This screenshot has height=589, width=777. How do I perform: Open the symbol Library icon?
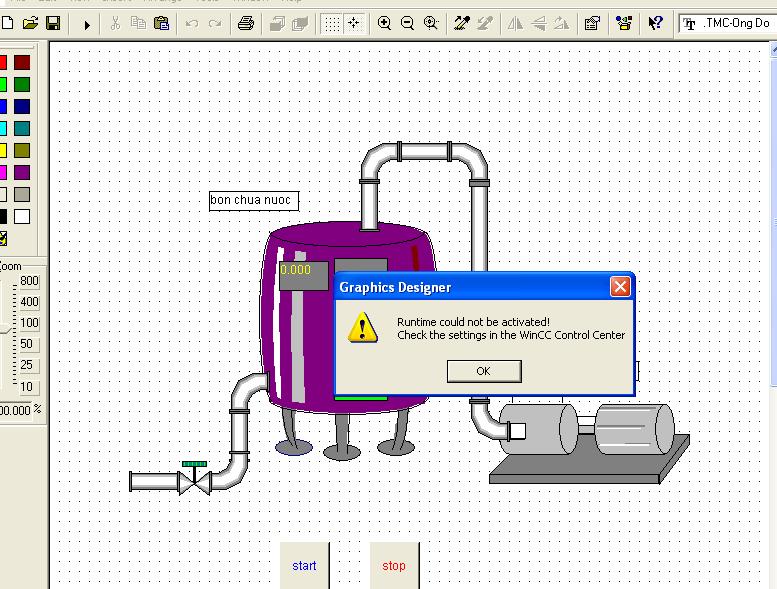tap(624, 23)
